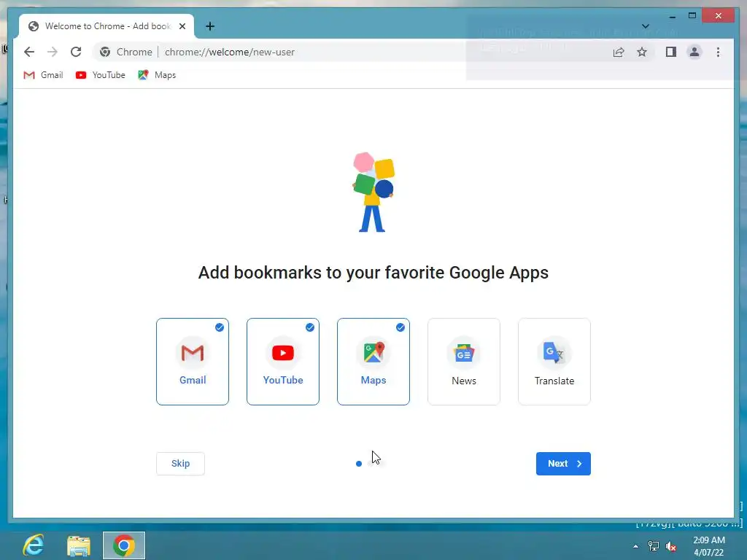Select the Translate app card
Screen dimensions: 747x560
click(554, 362)
